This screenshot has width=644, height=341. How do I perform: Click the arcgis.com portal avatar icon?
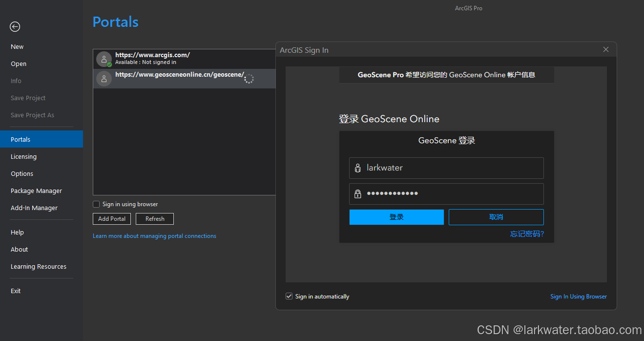(x=104, y=59)
